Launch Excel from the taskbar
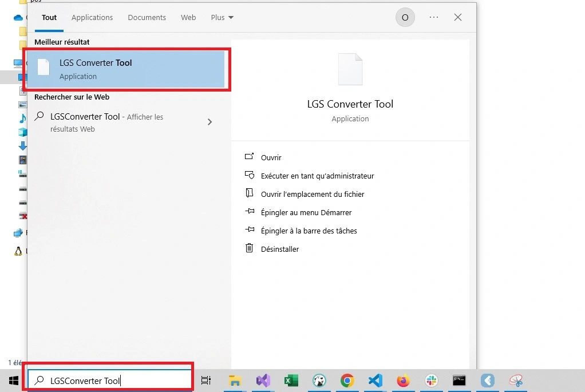Image resolution: width=585 pixels, height=392 pixels. 291,381
